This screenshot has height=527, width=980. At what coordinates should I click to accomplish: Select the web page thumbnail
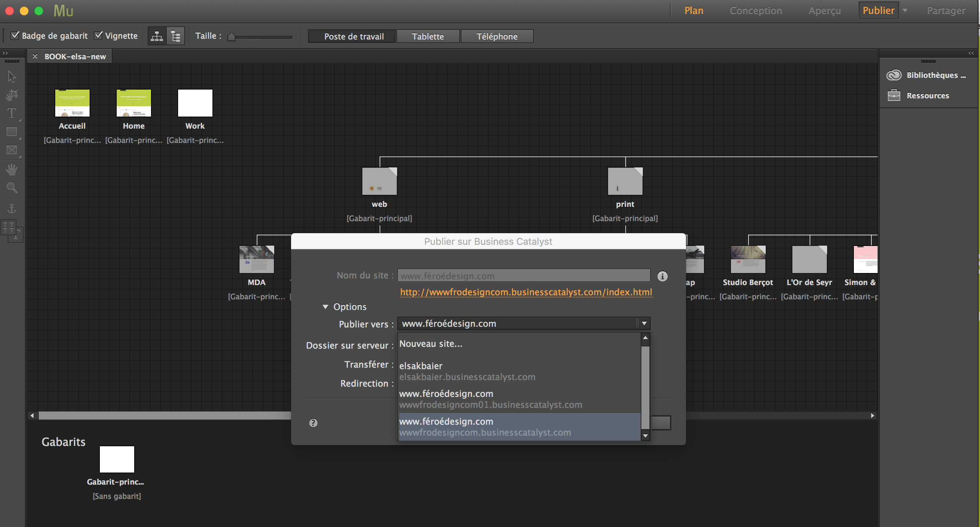379,181
